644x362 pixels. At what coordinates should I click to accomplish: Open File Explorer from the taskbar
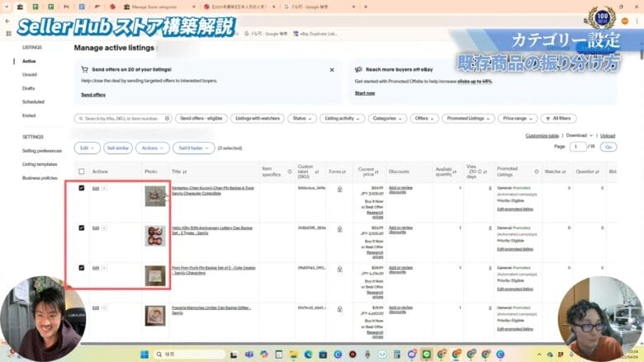[293, 355]
